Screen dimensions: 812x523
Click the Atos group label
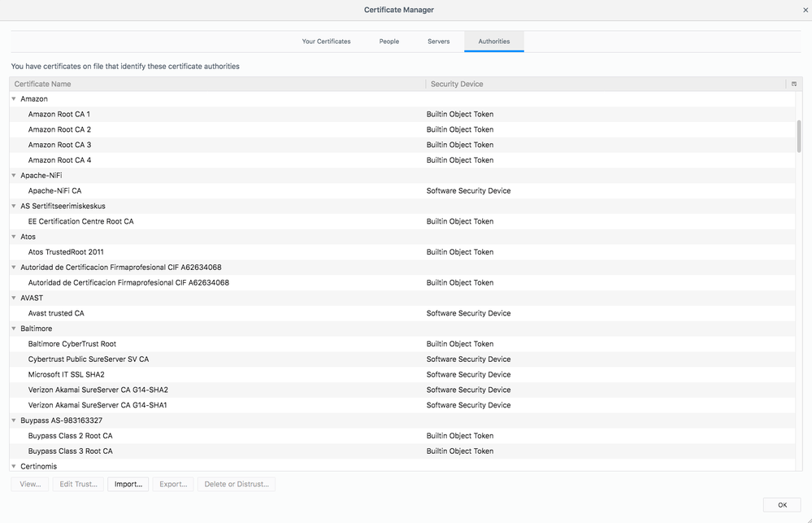(28, 237)
